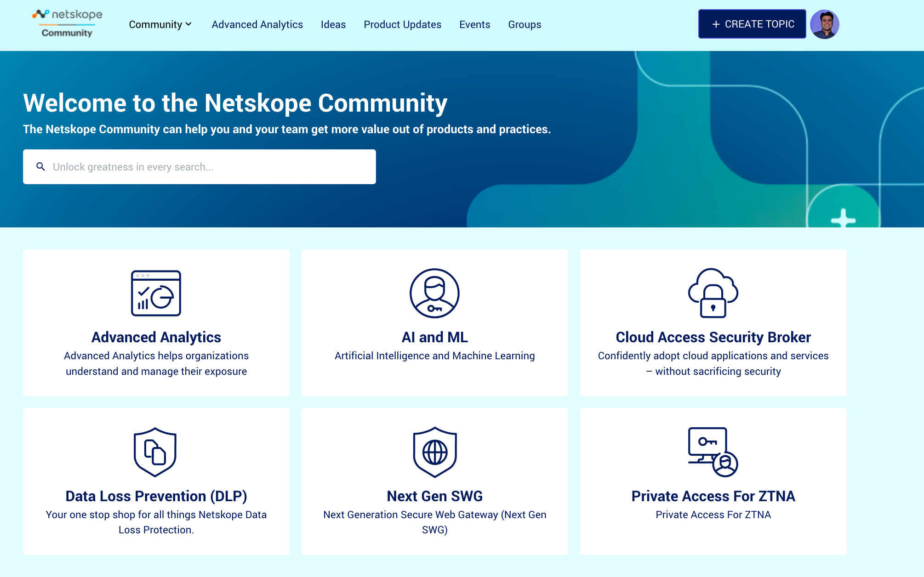The width and height of the screenshot is (924, 577).
Task: Open the Next Gen SWG title
Action: [435, 496]
